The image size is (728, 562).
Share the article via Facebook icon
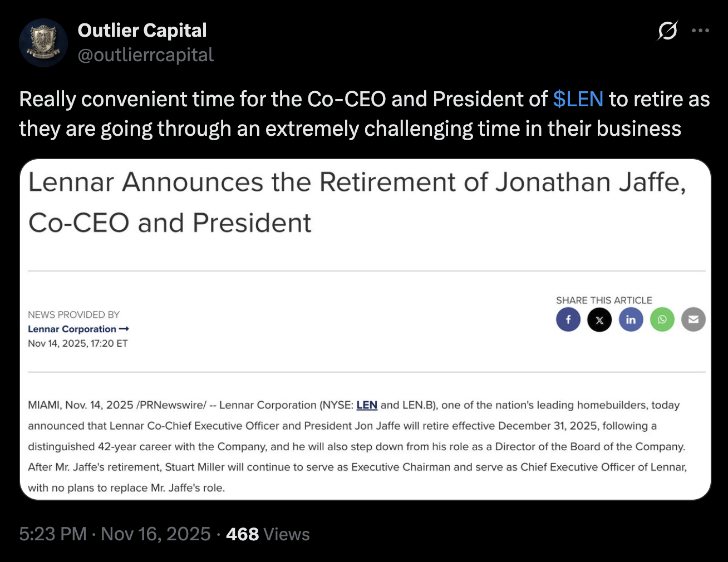point(568,319)
